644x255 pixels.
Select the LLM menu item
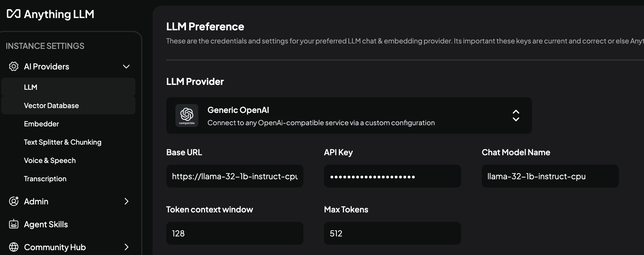(31, 87)
